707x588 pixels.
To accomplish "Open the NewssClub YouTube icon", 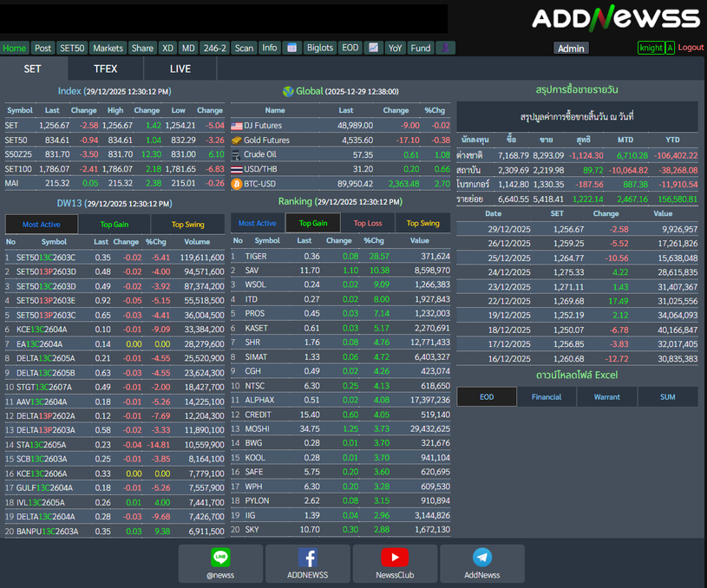I will pos(395,558).
